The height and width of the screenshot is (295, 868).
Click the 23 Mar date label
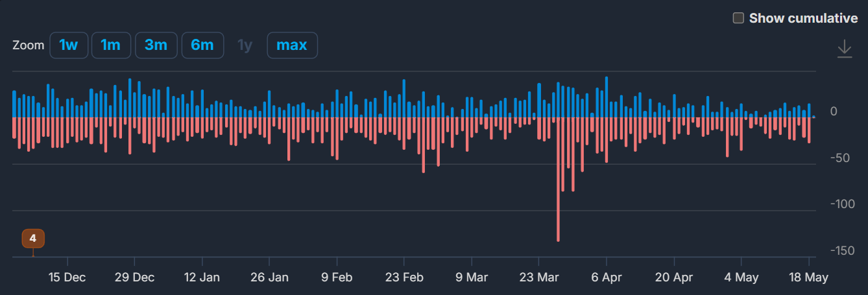[539, 277]
